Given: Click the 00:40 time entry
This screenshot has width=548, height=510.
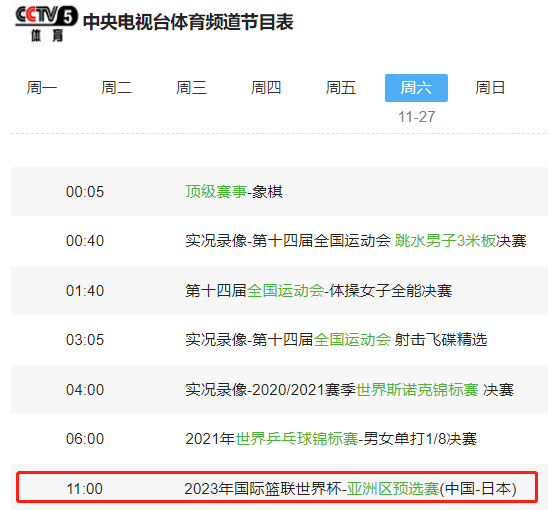Looking at the screenshot, I should (x=85, y=241).
